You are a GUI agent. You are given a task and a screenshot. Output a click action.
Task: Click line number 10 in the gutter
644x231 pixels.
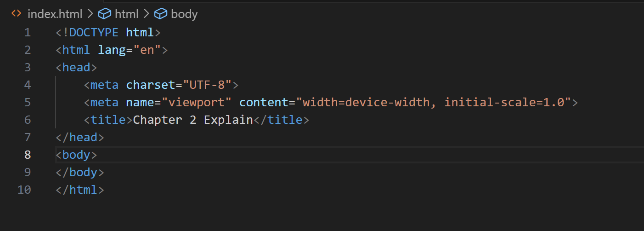click(24, 190)
